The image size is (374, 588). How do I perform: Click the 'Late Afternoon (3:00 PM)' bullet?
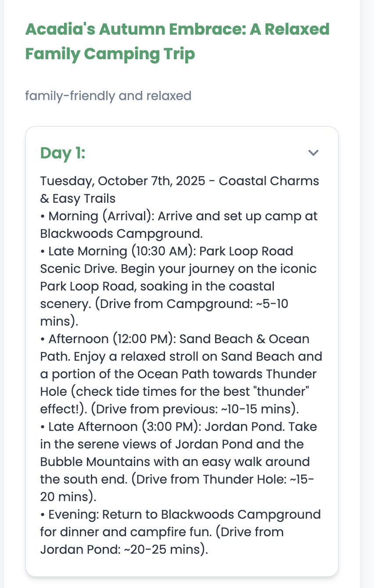[178, 462]
